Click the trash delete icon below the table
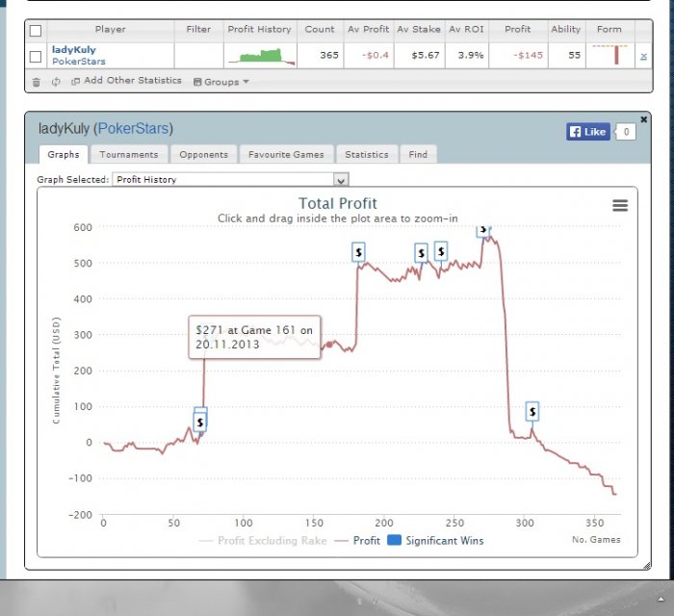Screen dimensions: 674x616 (x=37, y=82)
